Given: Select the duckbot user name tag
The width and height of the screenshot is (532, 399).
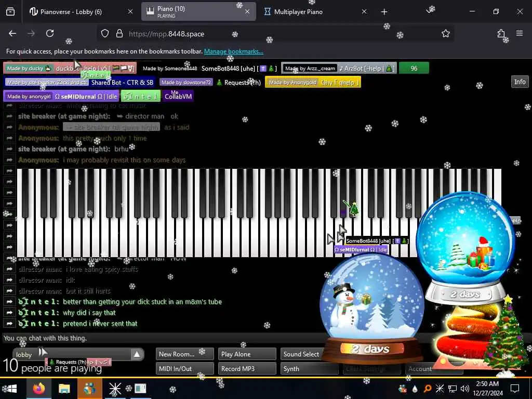Looking at the screenshot, I should 70,68.
